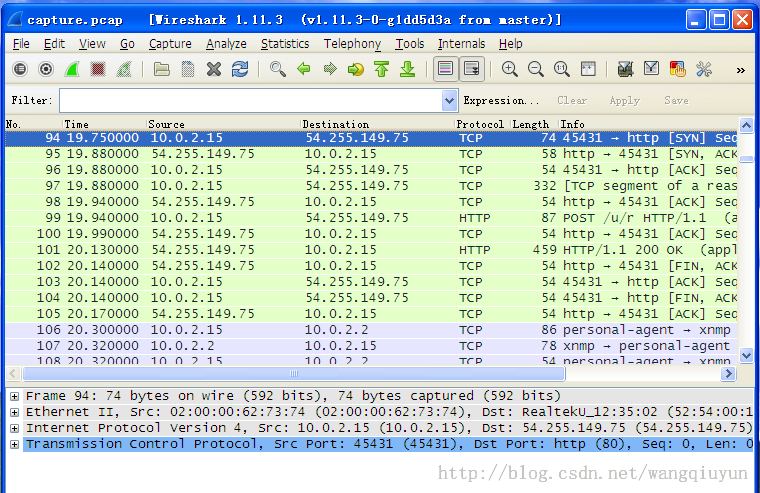Open the Internals menu
This screenshot has height=493, width=760.
point(461,44)
